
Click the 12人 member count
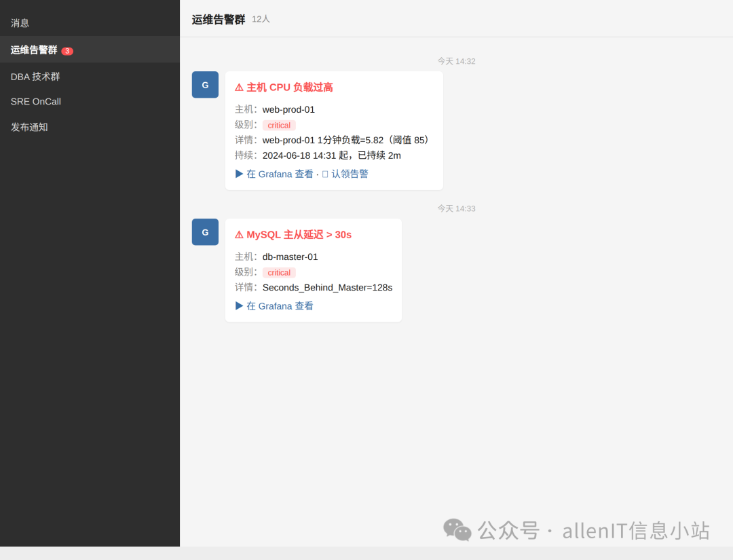tap(261, 19)
